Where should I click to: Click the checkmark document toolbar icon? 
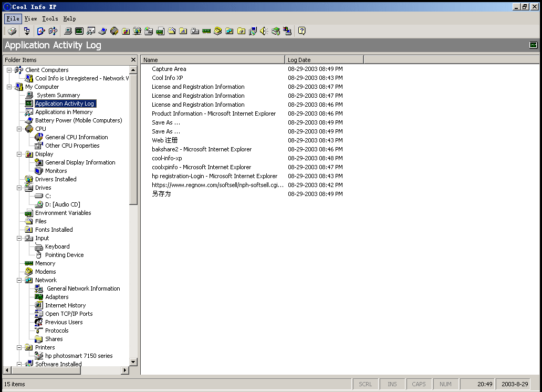point(41,31)
